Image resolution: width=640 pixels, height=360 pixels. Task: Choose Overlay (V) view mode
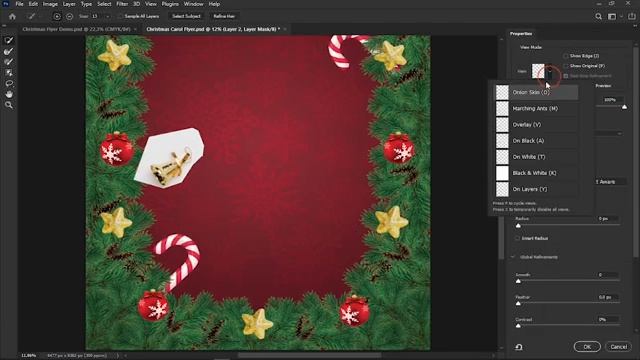(x=536, y=124)
